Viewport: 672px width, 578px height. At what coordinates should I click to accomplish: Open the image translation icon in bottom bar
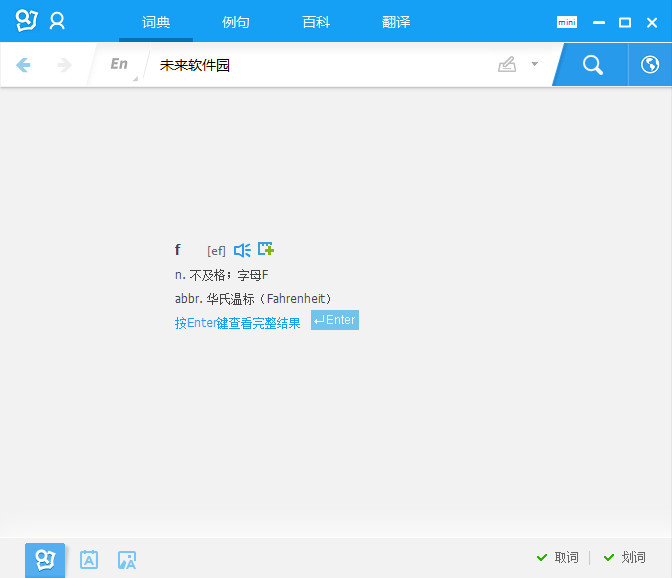(126, 560)
